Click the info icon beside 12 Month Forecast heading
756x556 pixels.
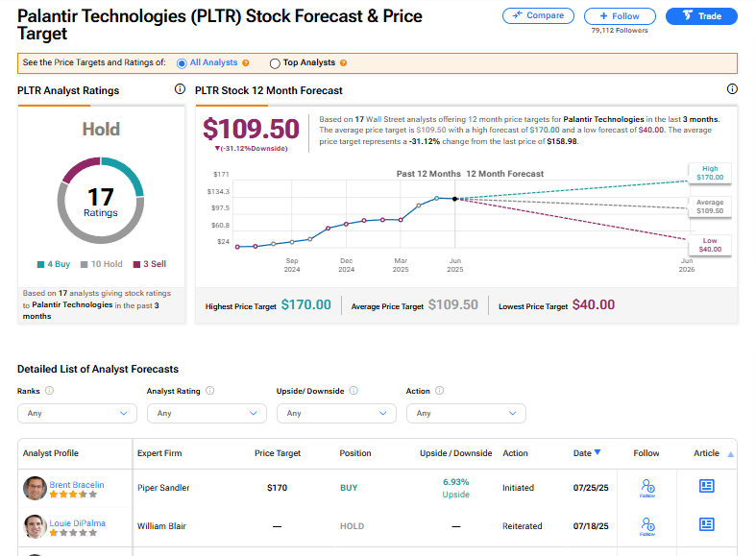[732, 89]
